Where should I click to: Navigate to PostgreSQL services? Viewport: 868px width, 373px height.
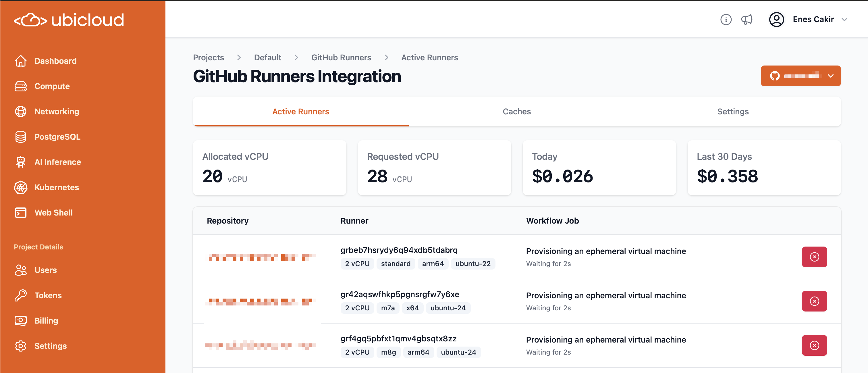pyautogui.click(x=57, y=136)
